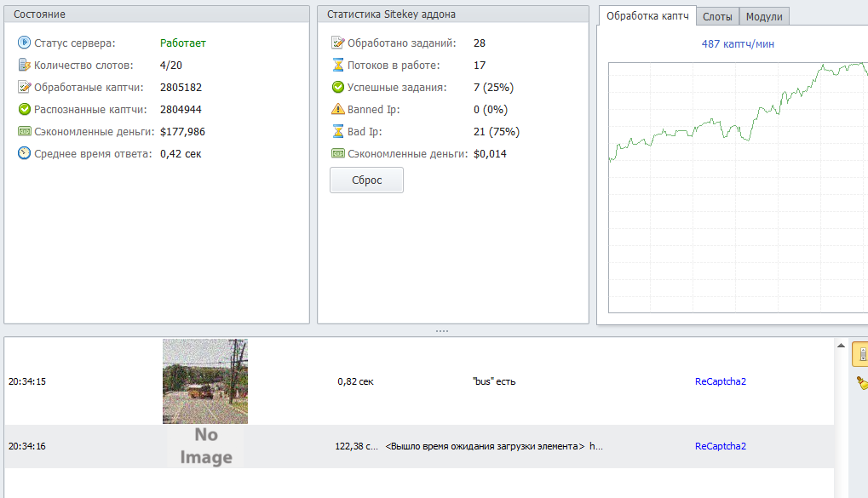868x498 pixels.
Task: Click the processed tasks notepad icon
Action: click(337, 42)
